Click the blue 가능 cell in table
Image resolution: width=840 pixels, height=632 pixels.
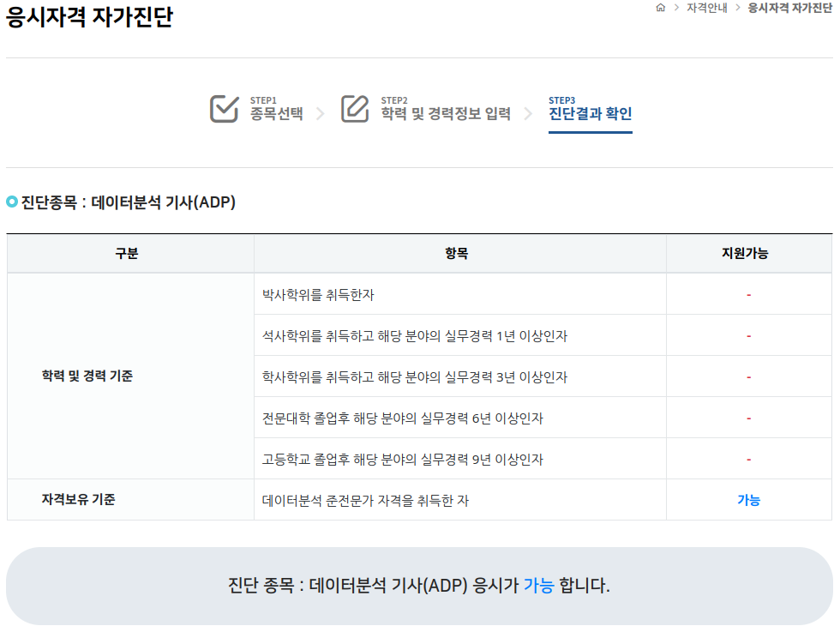pos(749,500)
